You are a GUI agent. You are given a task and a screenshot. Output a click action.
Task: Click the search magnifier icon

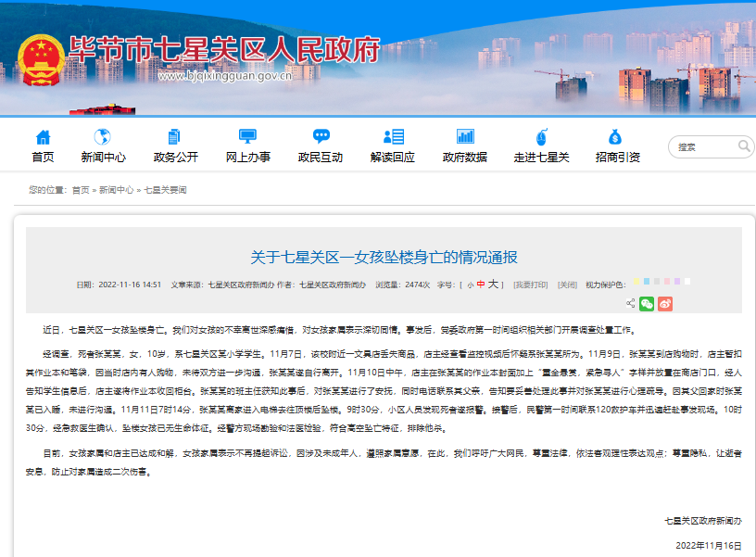click(x=744, y=146)
